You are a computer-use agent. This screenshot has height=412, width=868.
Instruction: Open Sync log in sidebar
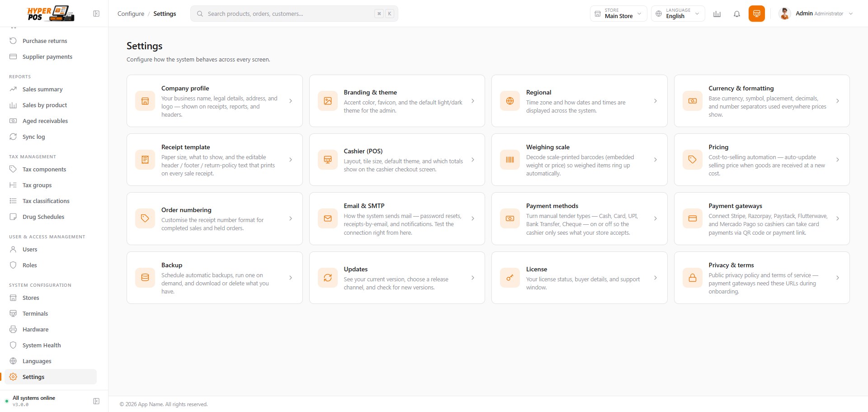pyautogui.click(x=51, y=137)
